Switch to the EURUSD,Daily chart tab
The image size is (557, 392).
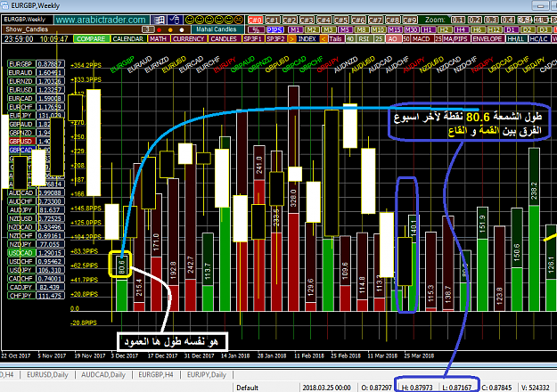tap(47, 375)
